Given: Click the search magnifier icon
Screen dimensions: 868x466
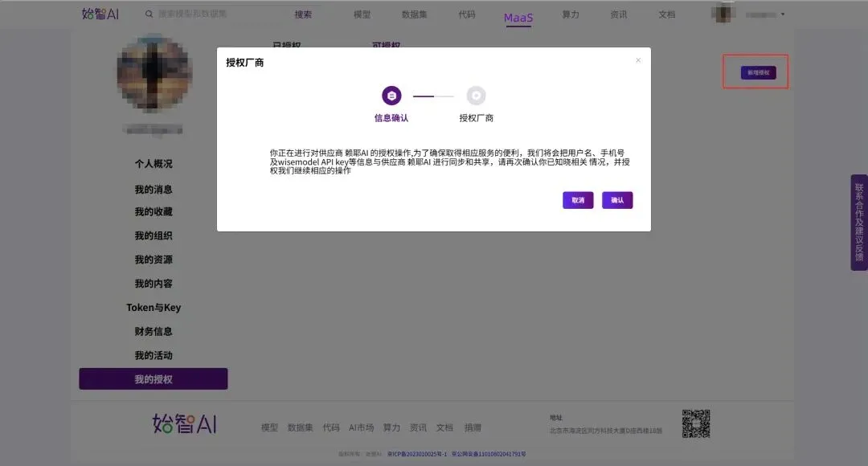Looking at the screenshot, I should (x=149, y=14).
